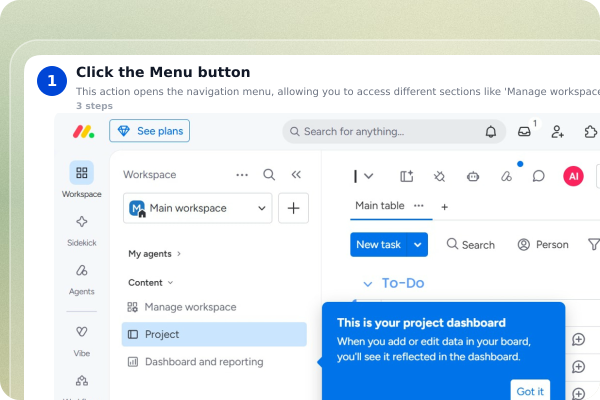Click the agents icon in board header

tap(506, 176)
